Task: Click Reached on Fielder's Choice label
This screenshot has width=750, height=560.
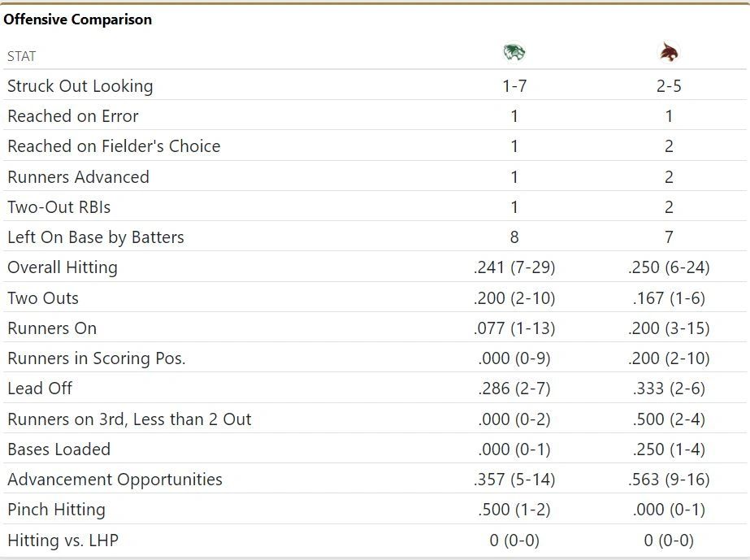Action: tap(114, 146)
